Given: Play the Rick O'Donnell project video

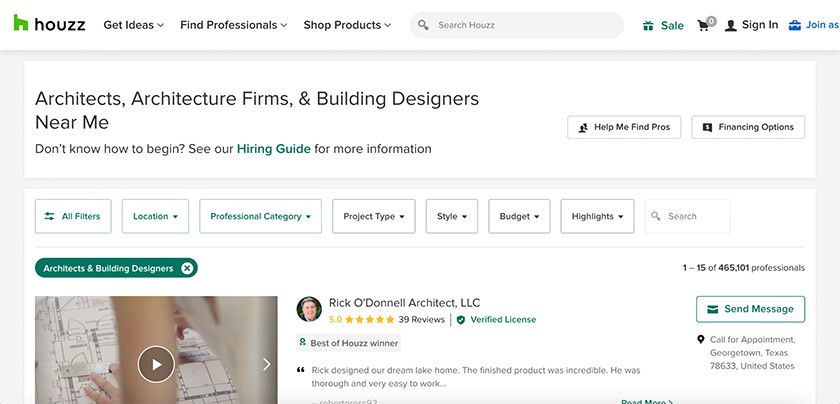Looking at the screenshot, I should (156, 364).
